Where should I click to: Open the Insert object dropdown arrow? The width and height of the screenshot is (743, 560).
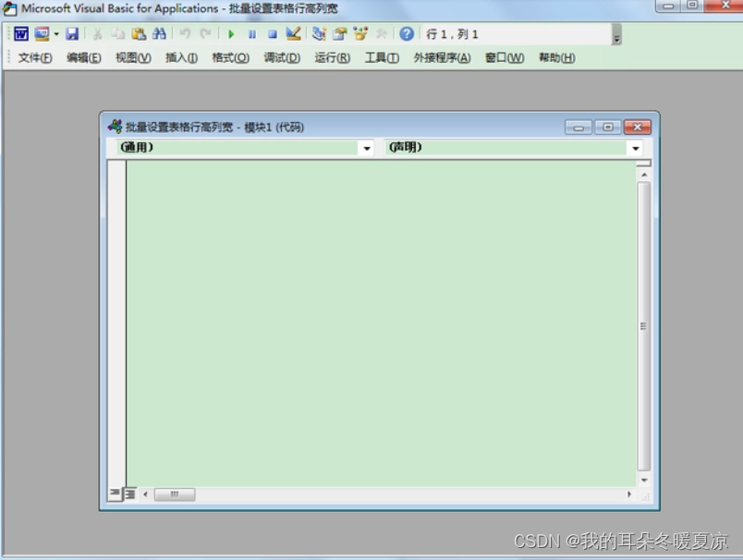point(56,34)
